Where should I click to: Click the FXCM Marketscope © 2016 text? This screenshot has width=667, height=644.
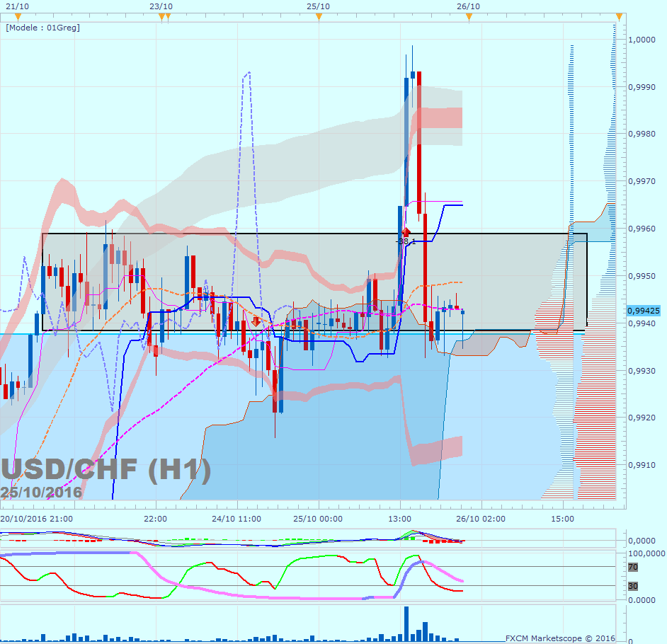pos(560,638)
